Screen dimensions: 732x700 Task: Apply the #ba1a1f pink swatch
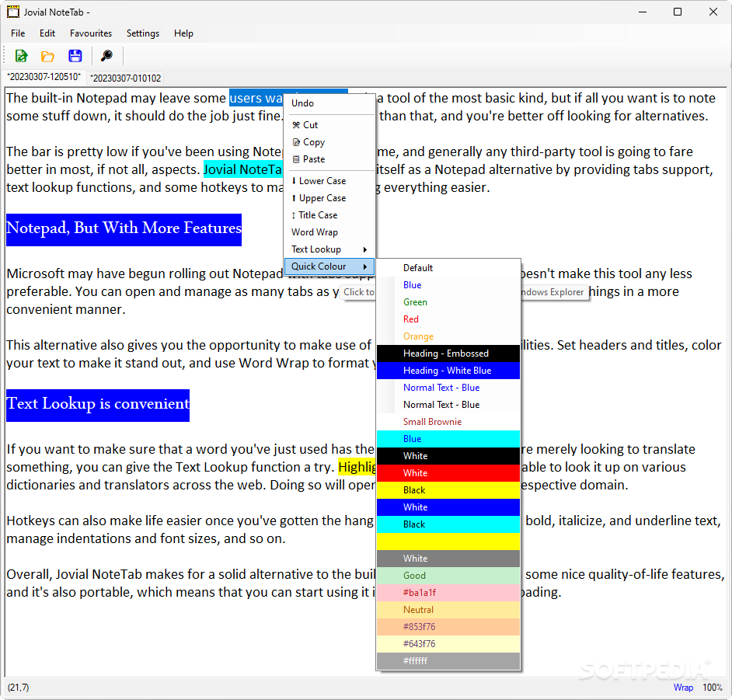coord(448,593)
